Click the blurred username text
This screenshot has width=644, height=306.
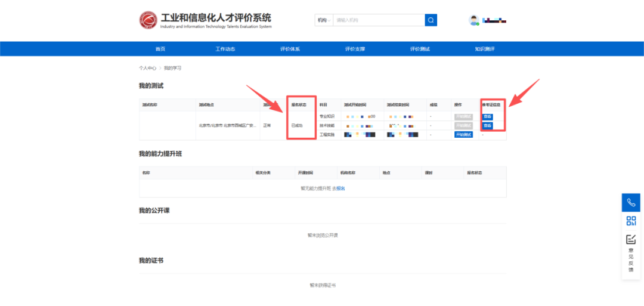point(494,20)
